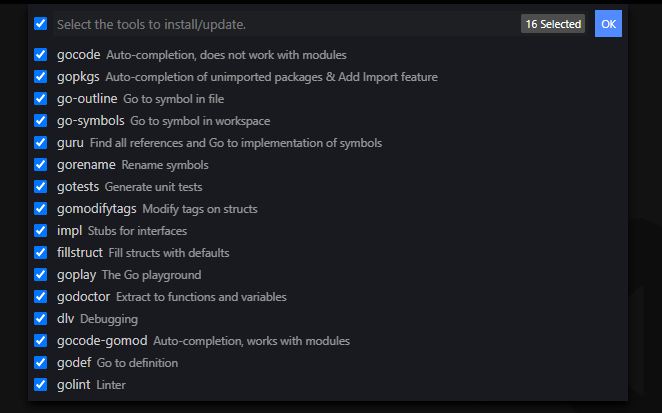Screen dimensions: 662x413
Task: Deselect the go-outline tool checkbox
Action: point(41,98)
